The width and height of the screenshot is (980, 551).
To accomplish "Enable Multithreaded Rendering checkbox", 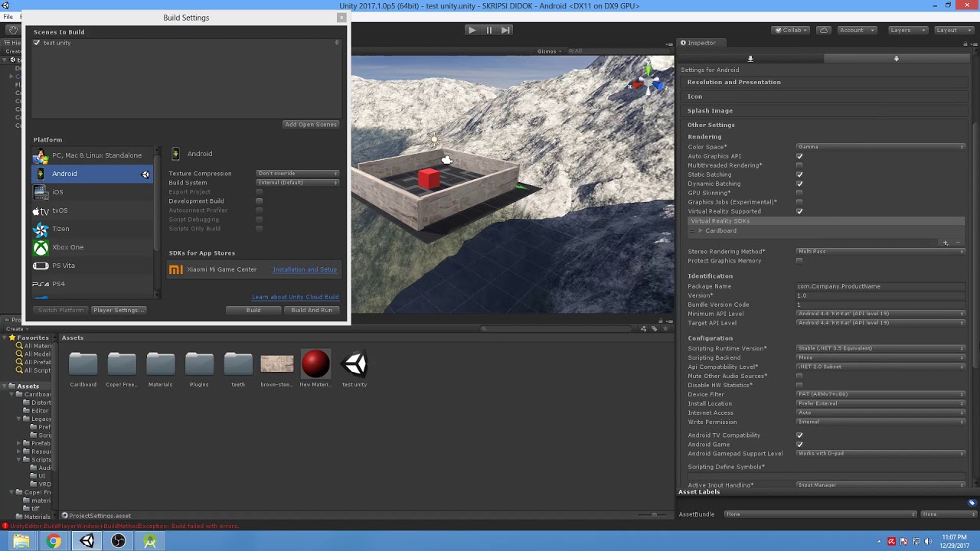I will (799, 165).
